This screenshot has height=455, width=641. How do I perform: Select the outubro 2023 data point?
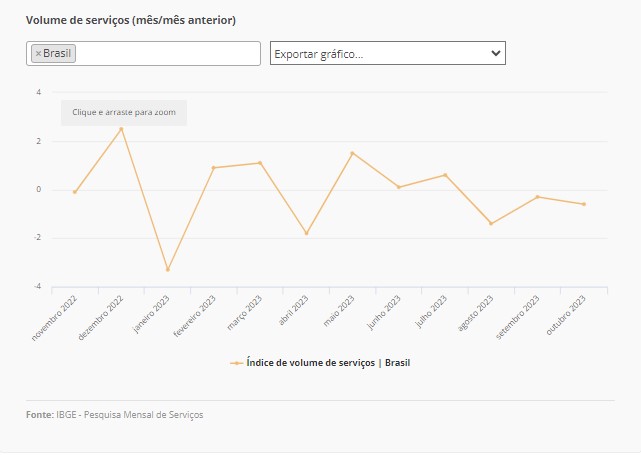pos(584,204)
